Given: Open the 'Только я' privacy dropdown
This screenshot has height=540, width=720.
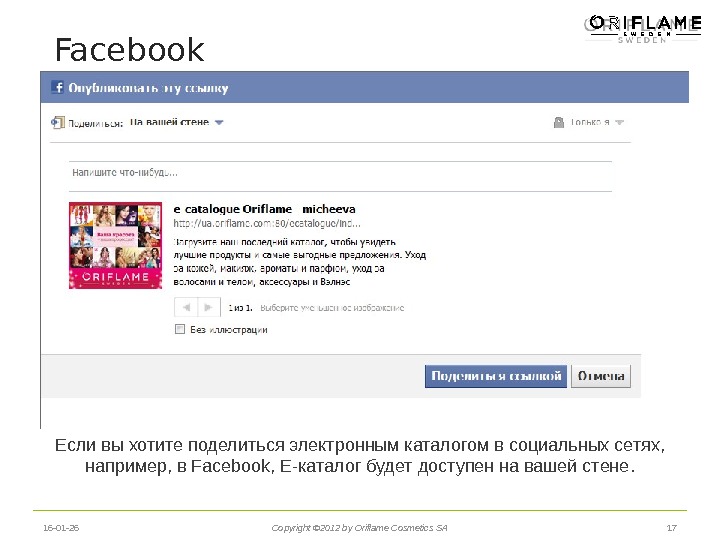Looking at the screenshot, I should pos(596,122).
